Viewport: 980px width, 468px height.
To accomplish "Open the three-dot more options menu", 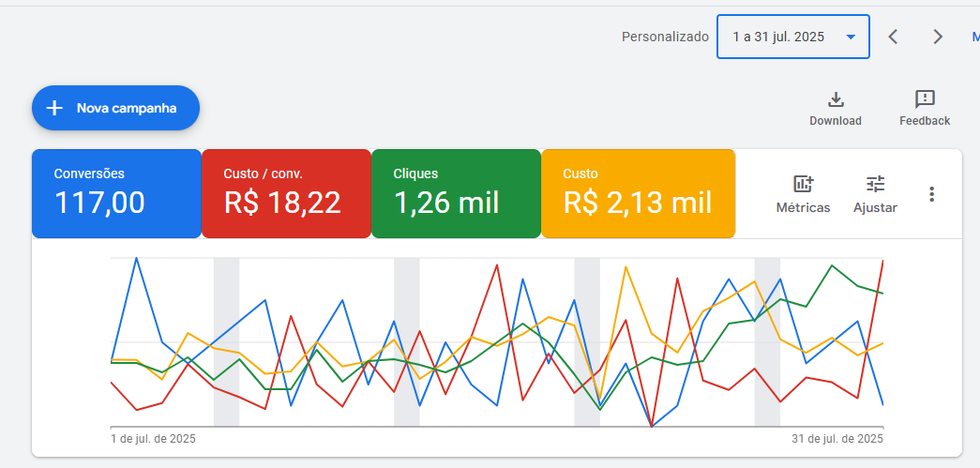I will coord(931,194).
